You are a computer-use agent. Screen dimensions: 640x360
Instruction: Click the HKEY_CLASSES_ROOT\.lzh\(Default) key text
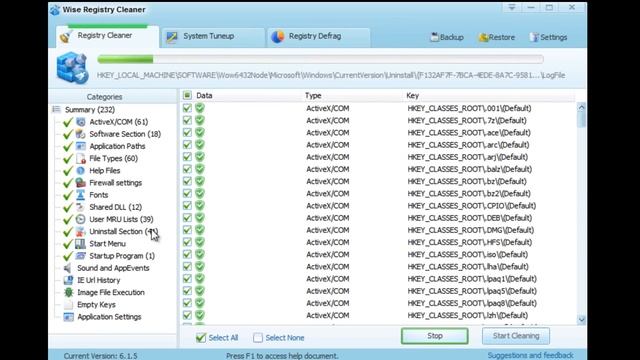468,316
